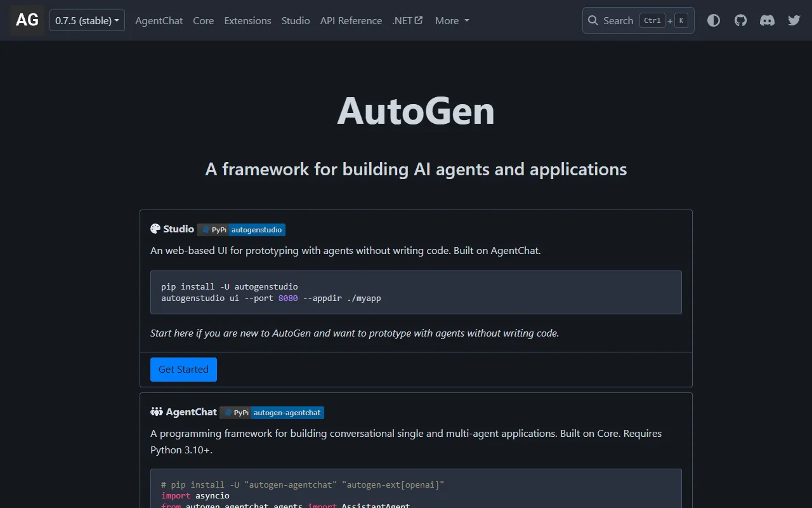Click the Studio palette icon
Viewport: 812px width, 508px height.
(x=155, y=229)
